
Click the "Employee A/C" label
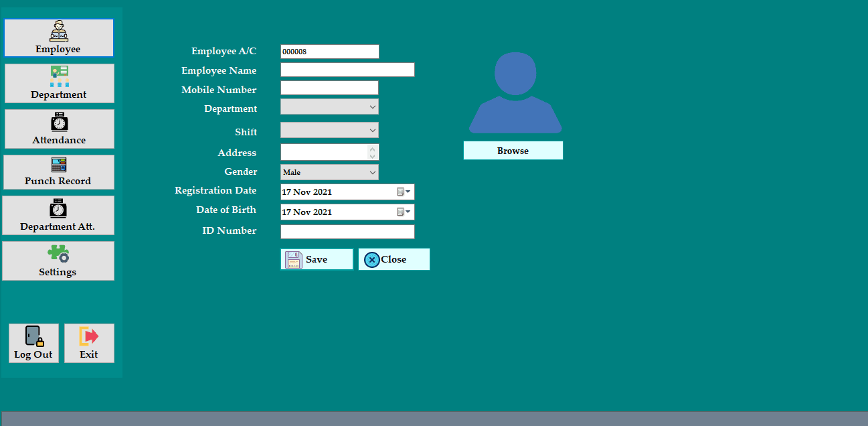point(224,52)
